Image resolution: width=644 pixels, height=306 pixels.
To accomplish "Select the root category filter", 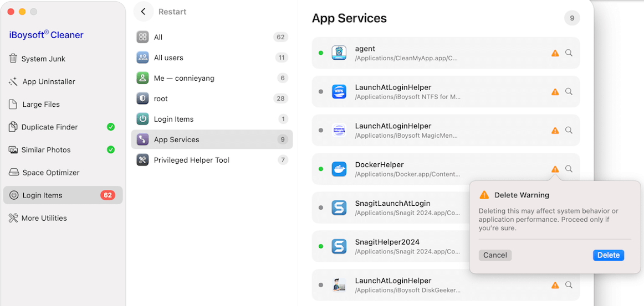I will (x=161, y=98).
